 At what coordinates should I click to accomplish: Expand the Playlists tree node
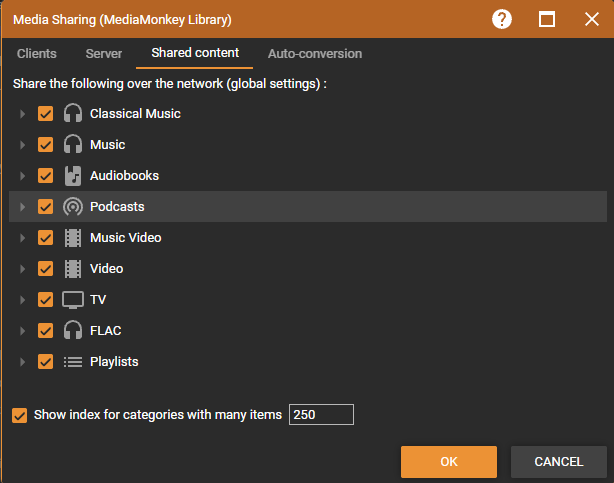[23, 362]
